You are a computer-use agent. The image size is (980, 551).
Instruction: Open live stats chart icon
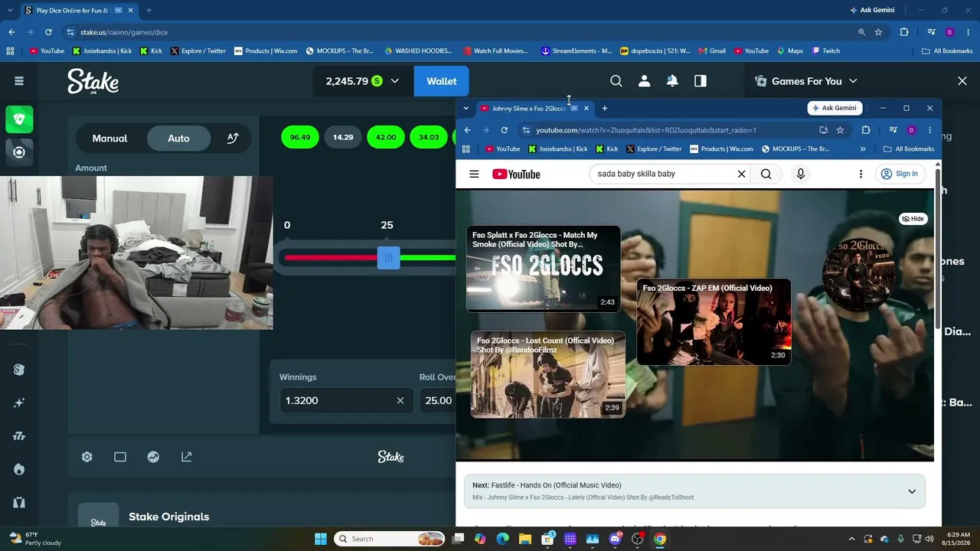tap(153, 457)
